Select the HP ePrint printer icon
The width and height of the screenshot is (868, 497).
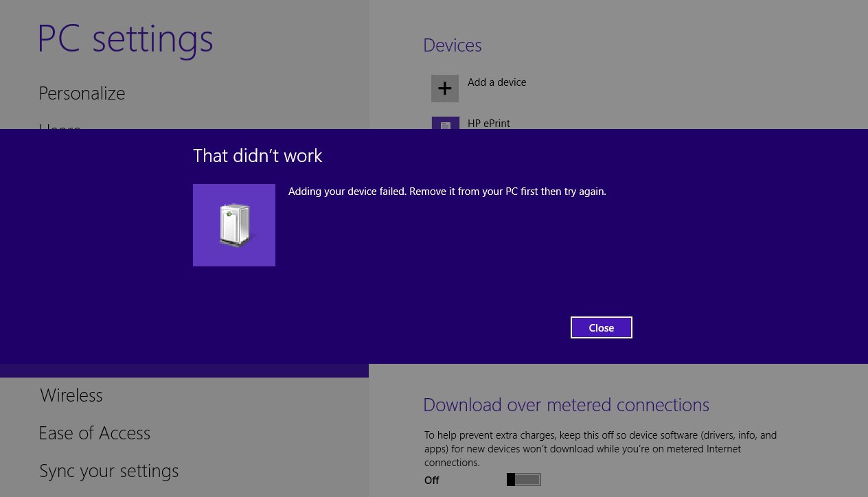445,124
